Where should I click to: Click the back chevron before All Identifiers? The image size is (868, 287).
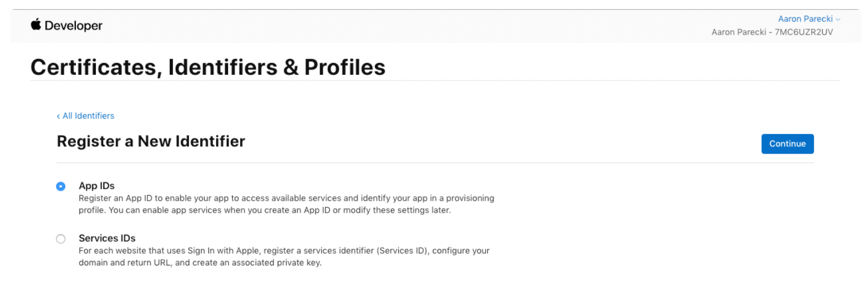pyautogui.click(x=58, y=116)
